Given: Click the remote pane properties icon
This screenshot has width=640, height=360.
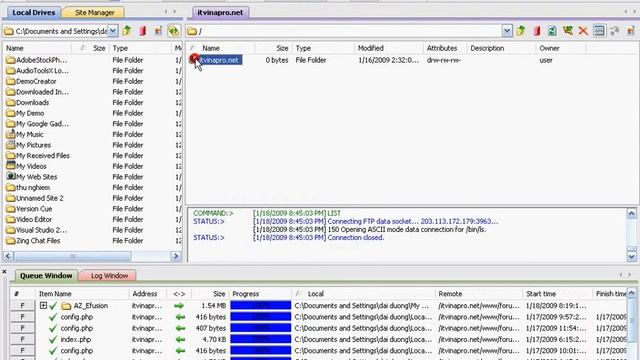Looking at the screenshot, I should point(631,31).
